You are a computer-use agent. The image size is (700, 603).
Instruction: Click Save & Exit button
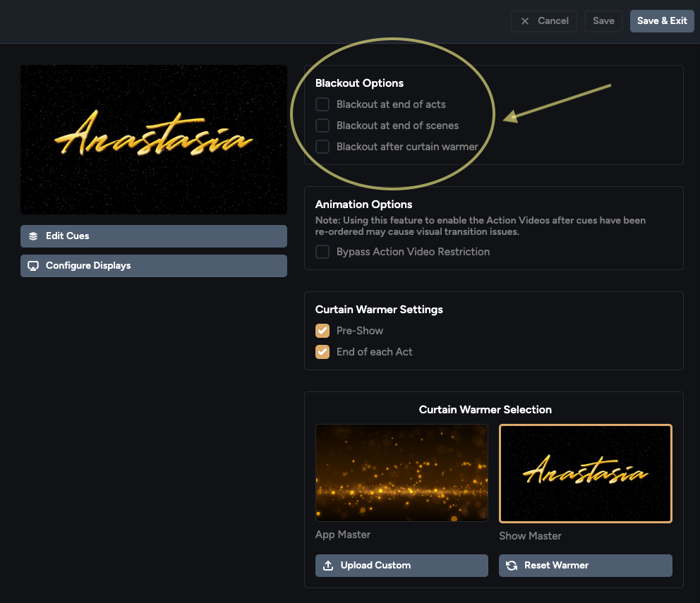[x=662, y=21]
